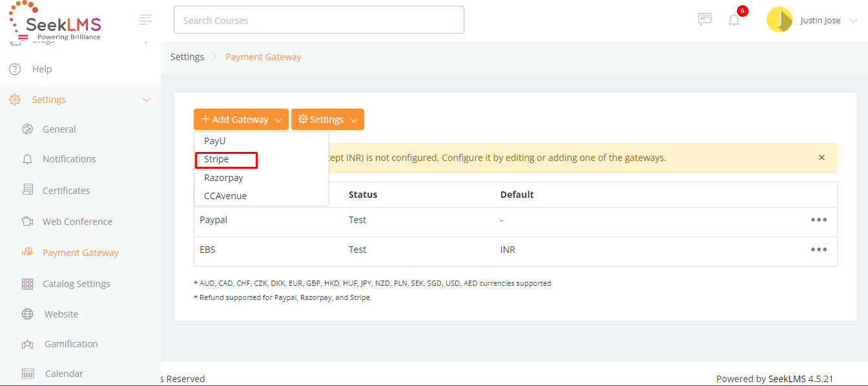Click the Certificates icon in the sidebar
Image resolution: width=868 pixels, height=386 pixels.
click(x=27, y=190)
